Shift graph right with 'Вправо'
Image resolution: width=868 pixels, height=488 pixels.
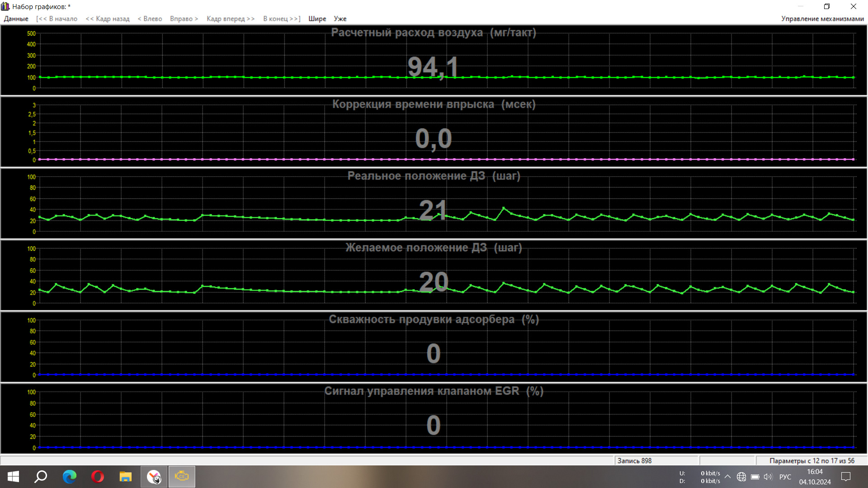(x=184, y=19)
